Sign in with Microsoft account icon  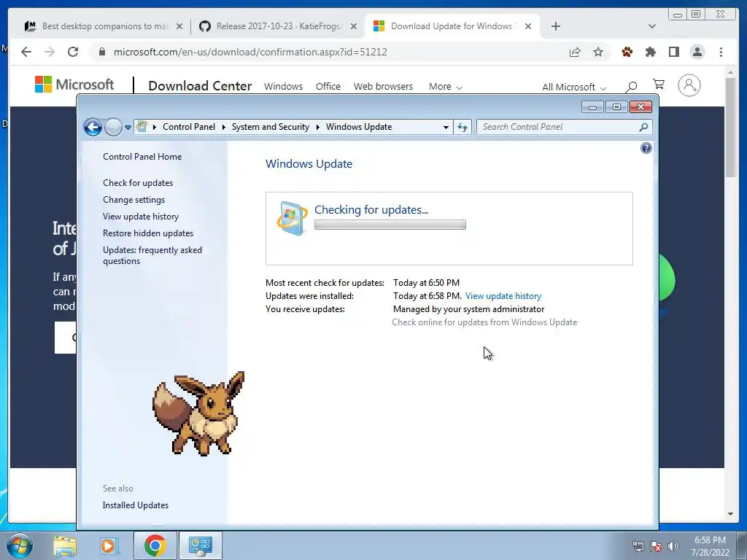pos(689,86)
